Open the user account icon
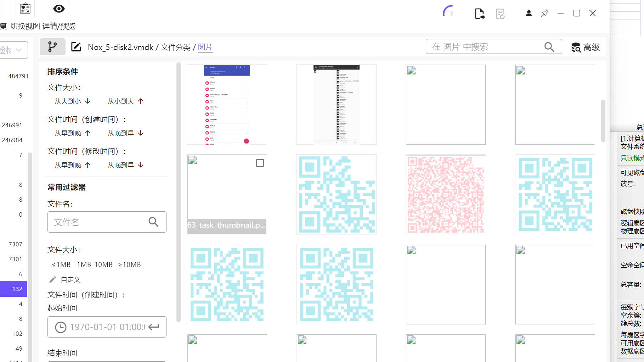 tap(529, 13)
